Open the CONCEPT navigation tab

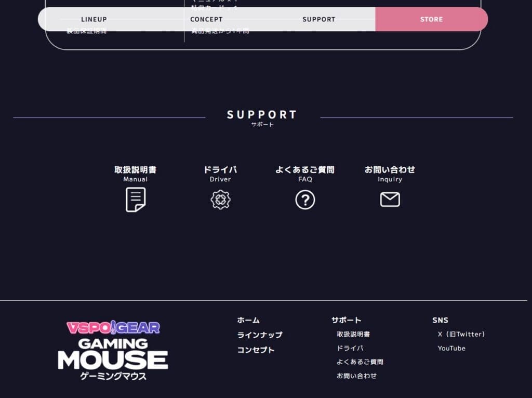click(x=206, y=19)
